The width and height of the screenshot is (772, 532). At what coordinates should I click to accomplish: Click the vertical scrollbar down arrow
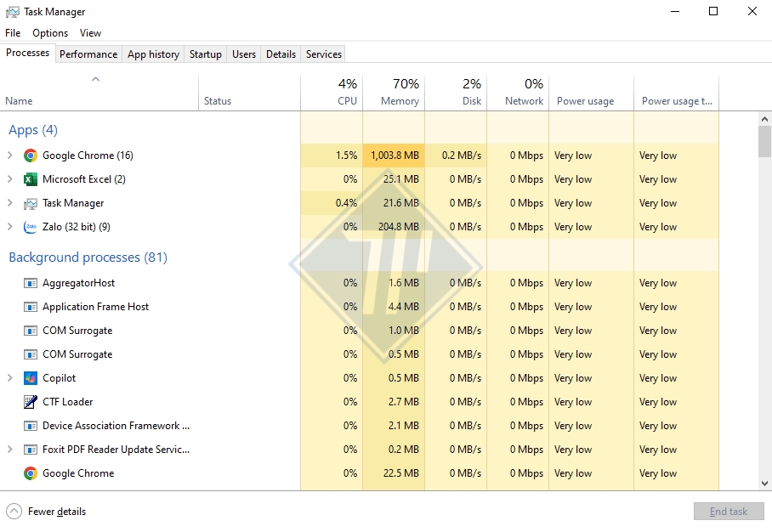coord(764,483)
